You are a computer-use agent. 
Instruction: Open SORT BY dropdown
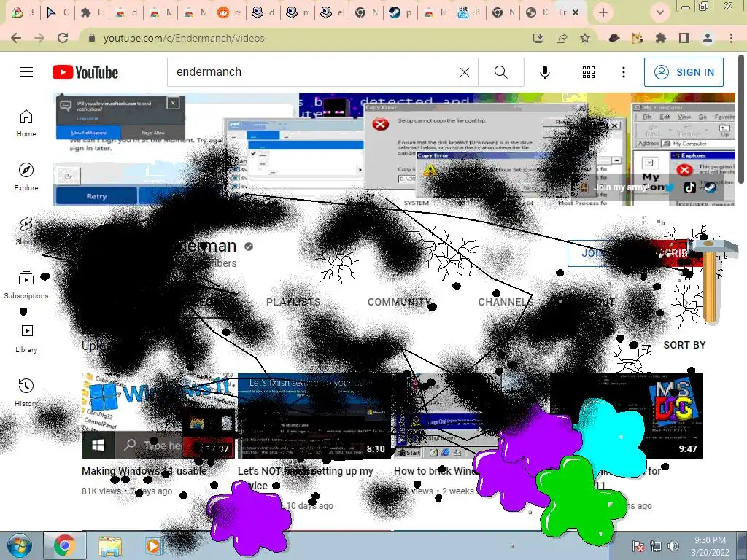(673, 345)
